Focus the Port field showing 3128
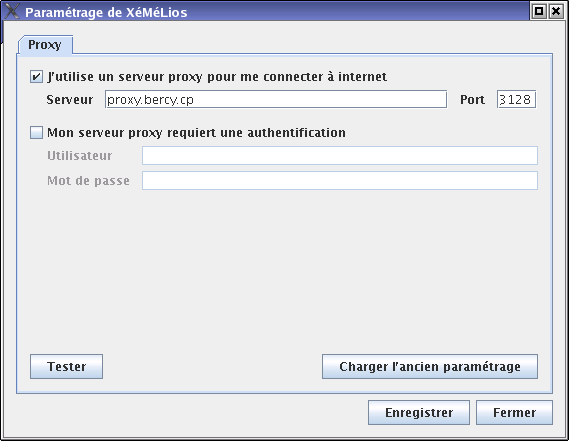 click(x=516, y=99)
